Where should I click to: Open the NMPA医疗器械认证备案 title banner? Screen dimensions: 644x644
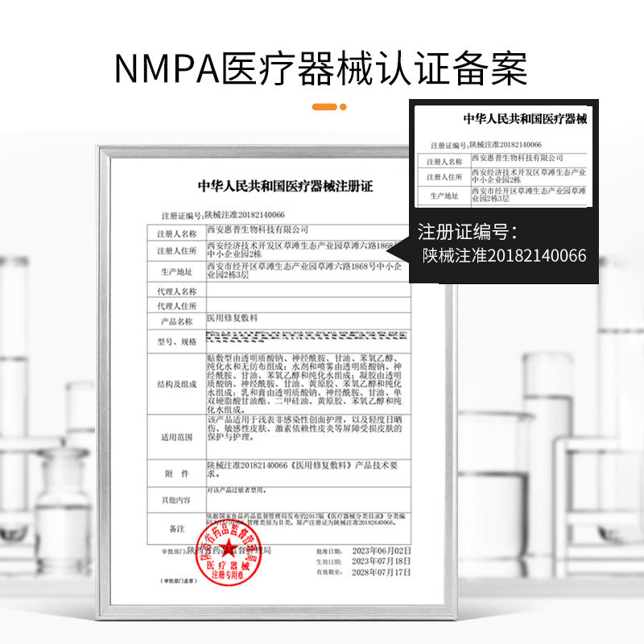point(322,66)
